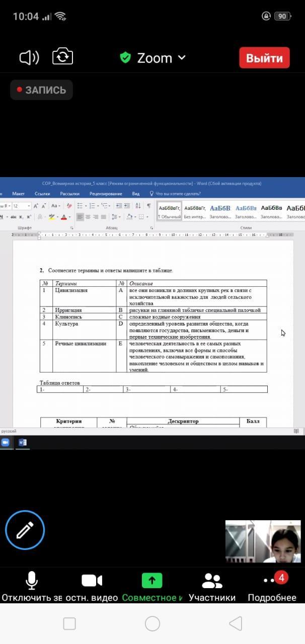This screenshot has width=305, height=644.
Task: Align text left in paragraph group
Action: pos(80,217)
